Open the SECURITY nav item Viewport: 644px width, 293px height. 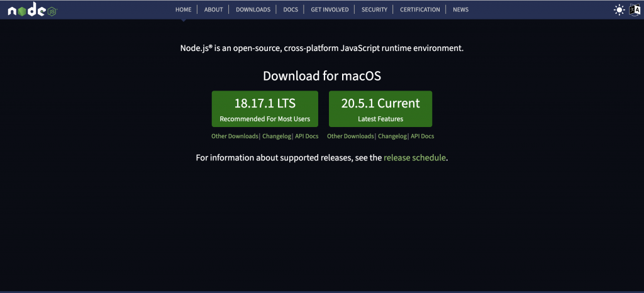(374, 9)
